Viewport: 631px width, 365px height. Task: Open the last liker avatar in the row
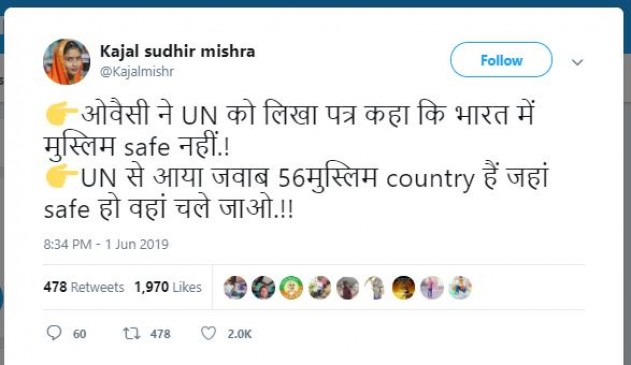[460, 287]
